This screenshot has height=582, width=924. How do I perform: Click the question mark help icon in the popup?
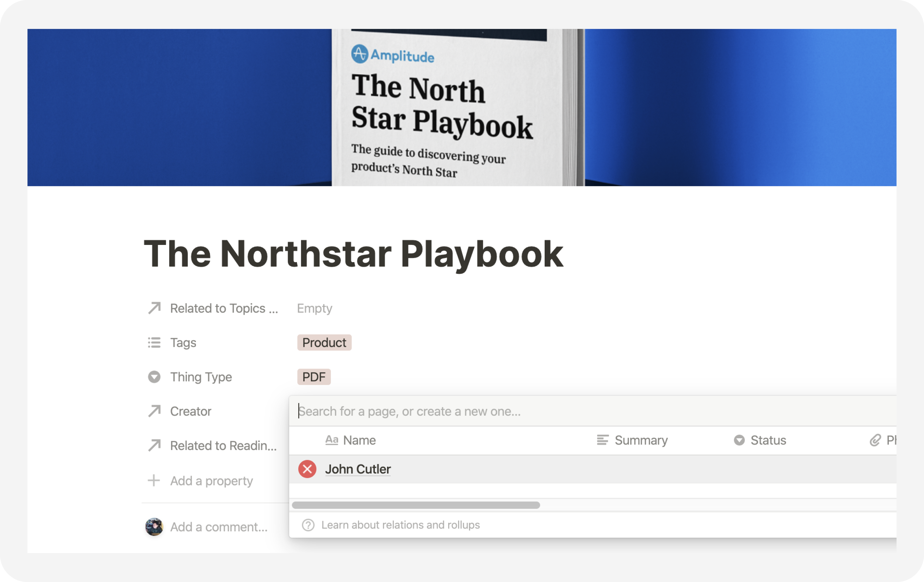click(308, 525)
